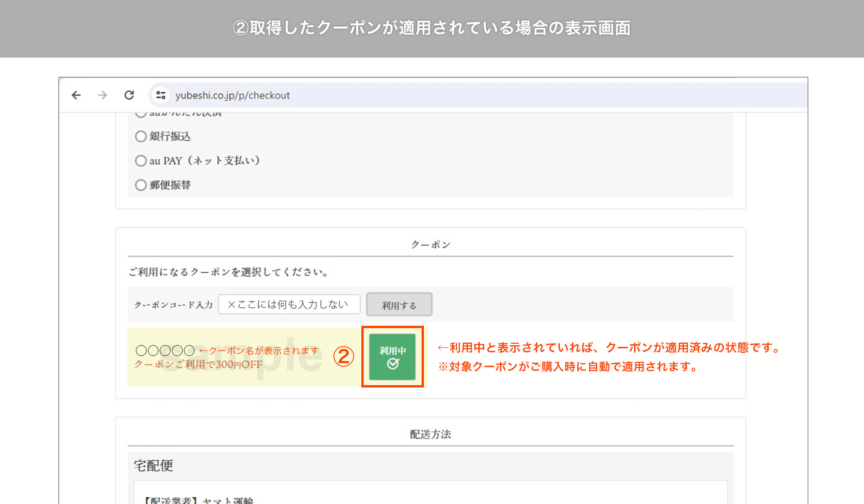
Task: Click the ○○○○○ coupon name placeholder
Action: click(165, 351)
